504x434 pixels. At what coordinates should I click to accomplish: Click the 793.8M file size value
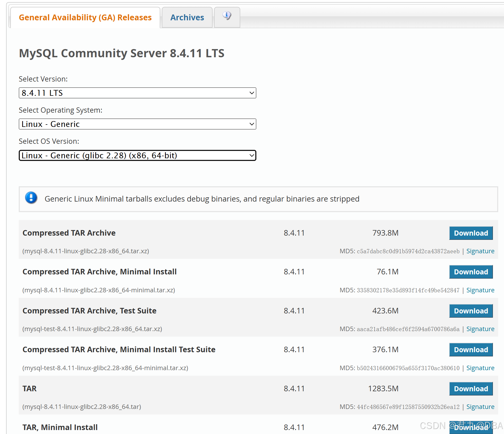pyautogui.click(x=385, y=233)
